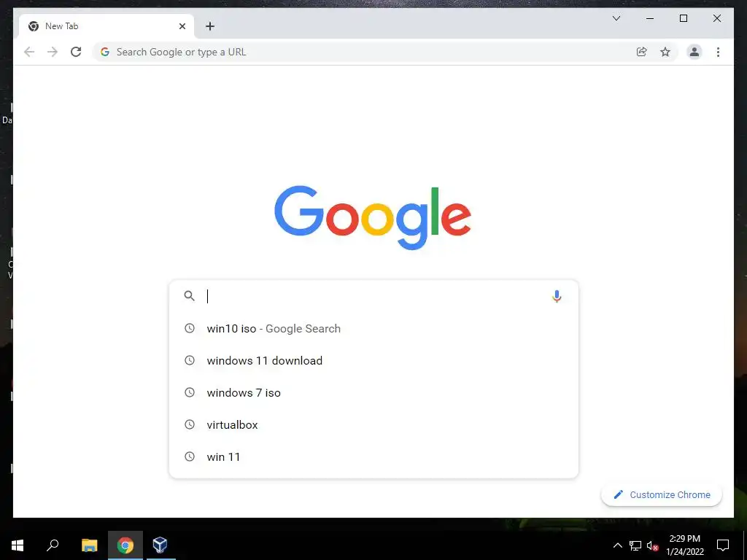Choose the "windows 11 download" suggestion
This screenshot has height=560, width=747.
[x=373, y=360]
